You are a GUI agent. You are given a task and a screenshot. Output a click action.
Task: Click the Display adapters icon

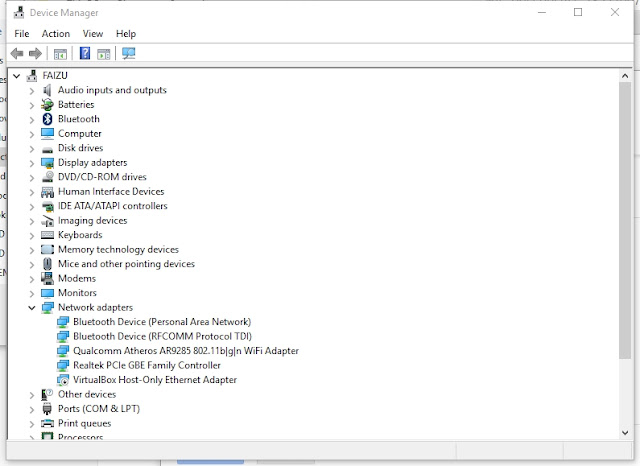point(47,163)
